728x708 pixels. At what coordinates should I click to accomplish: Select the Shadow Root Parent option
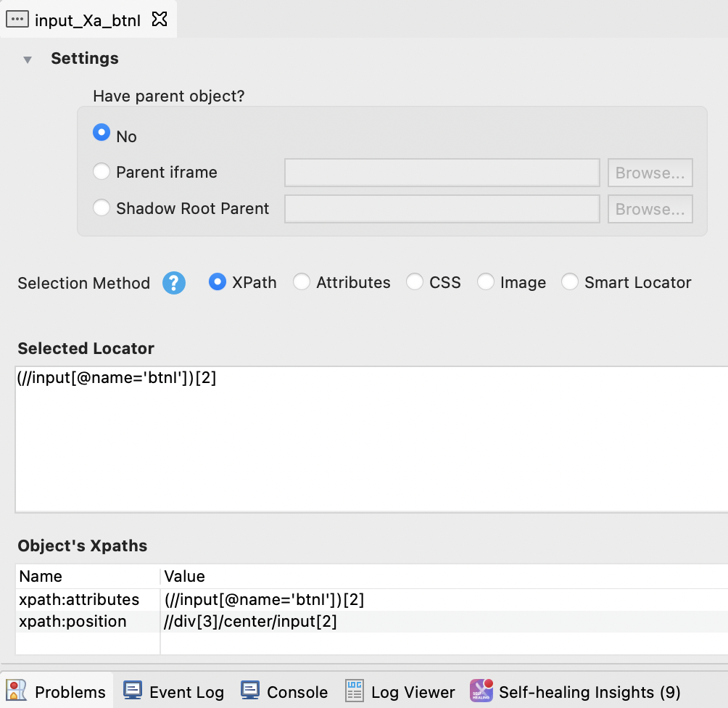coord(102,207)
